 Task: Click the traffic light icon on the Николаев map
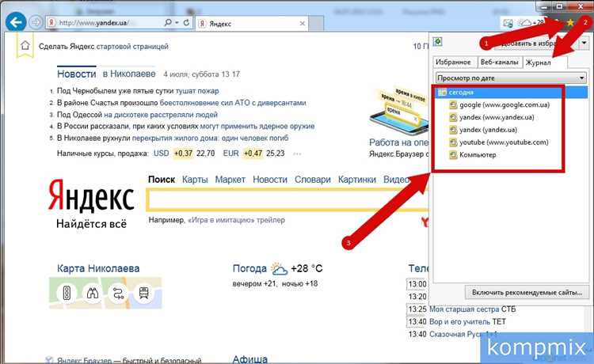click(x=67, y=293)
